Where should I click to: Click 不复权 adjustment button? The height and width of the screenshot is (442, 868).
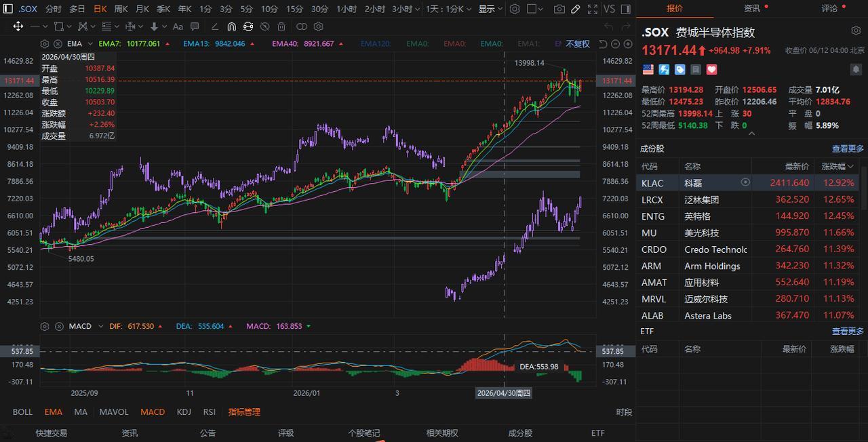578,43
